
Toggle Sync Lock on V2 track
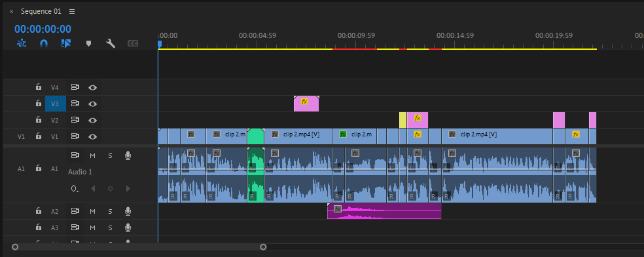pyautogui.click(x=75, y=120)
